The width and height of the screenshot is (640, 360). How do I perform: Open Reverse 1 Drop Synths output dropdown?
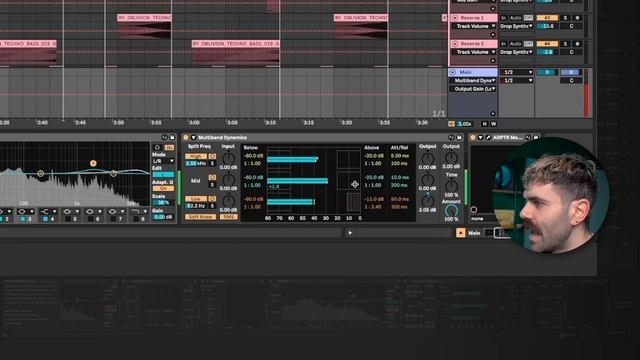pos(516,26)
